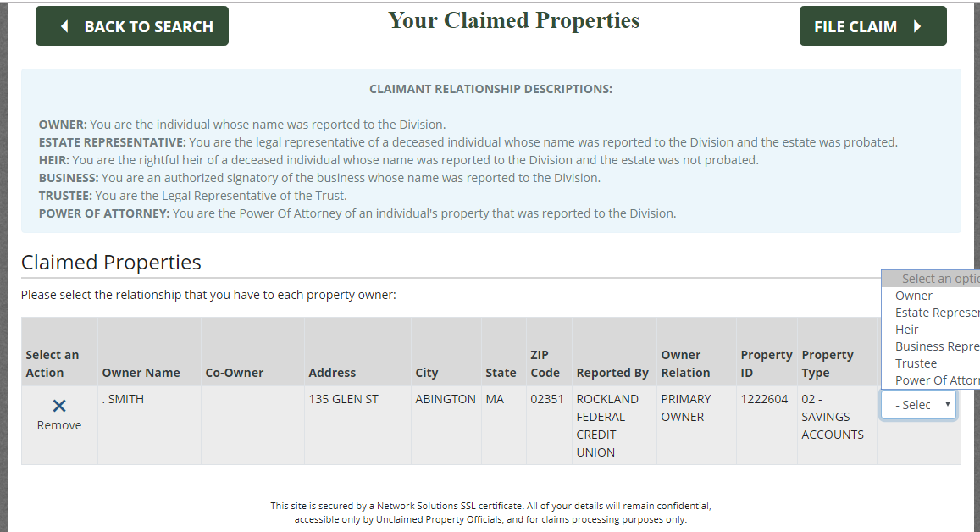The width and height of the screenshot is (980, 532).
Task: Click the 1222604 property ID cell
Action: point(766,399)
